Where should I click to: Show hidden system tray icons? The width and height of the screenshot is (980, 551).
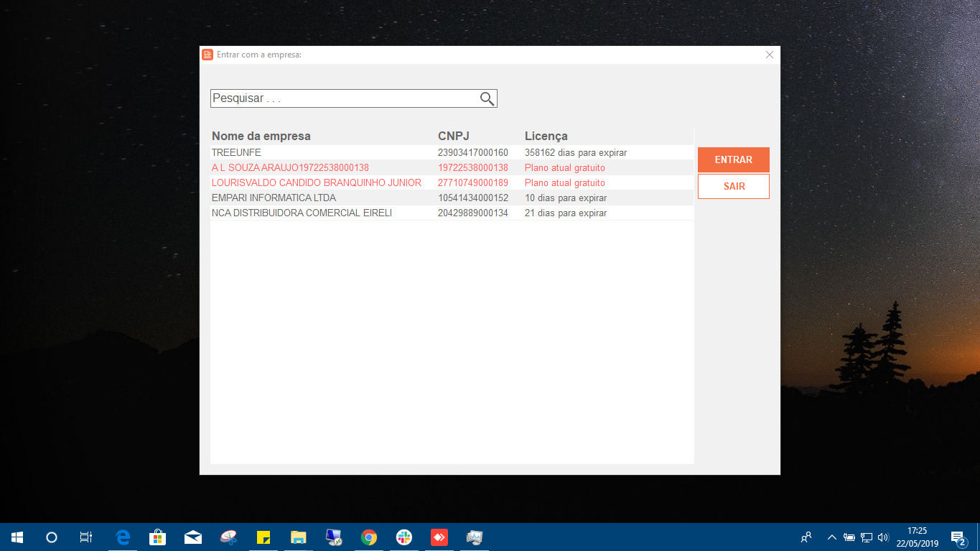[831, 537]
